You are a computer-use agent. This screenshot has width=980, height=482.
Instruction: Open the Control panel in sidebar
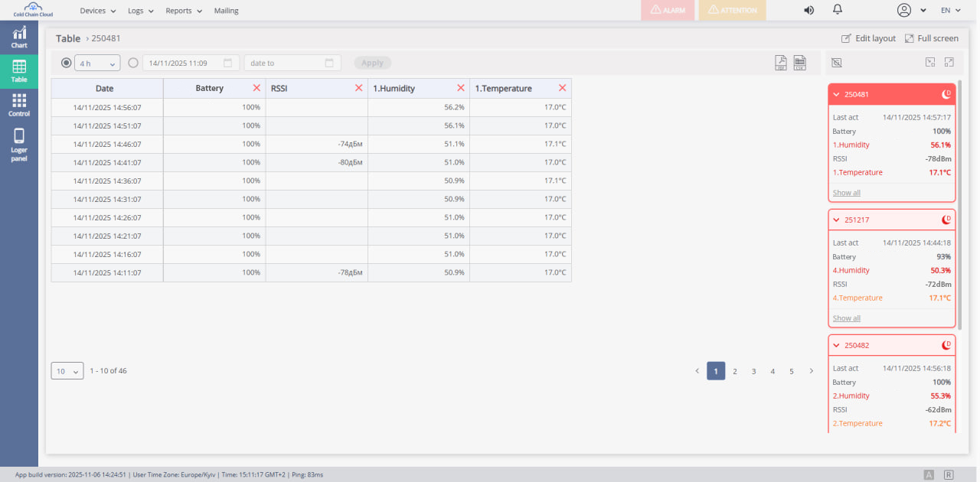tap(19, 105)
